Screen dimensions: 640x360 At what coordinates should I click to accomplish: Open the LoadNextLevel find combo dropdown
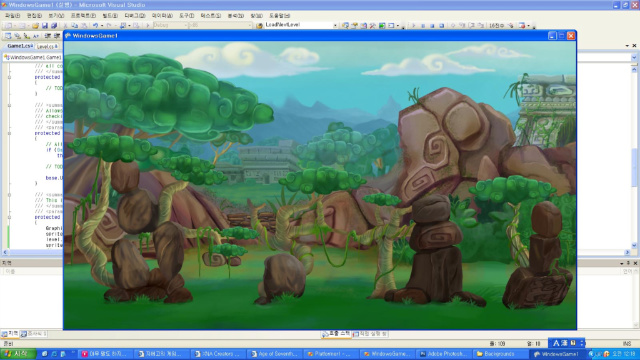(335, 25)
